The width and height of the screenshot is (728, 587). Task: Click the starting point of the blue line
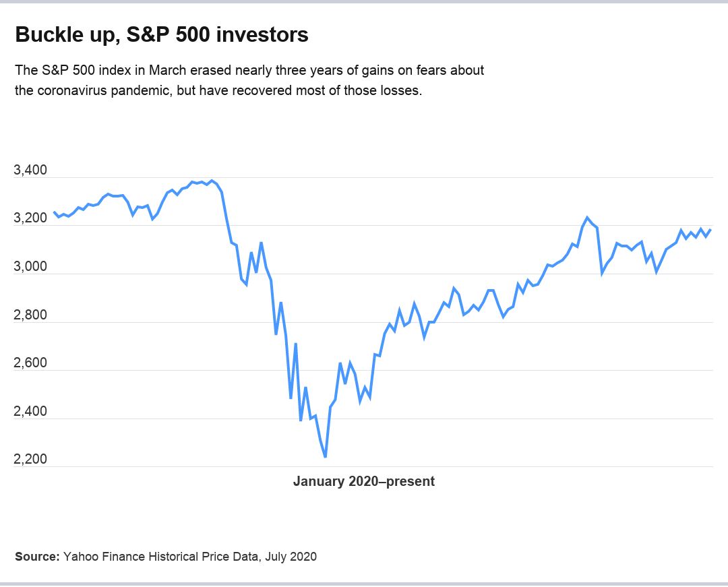coord(55,212)
